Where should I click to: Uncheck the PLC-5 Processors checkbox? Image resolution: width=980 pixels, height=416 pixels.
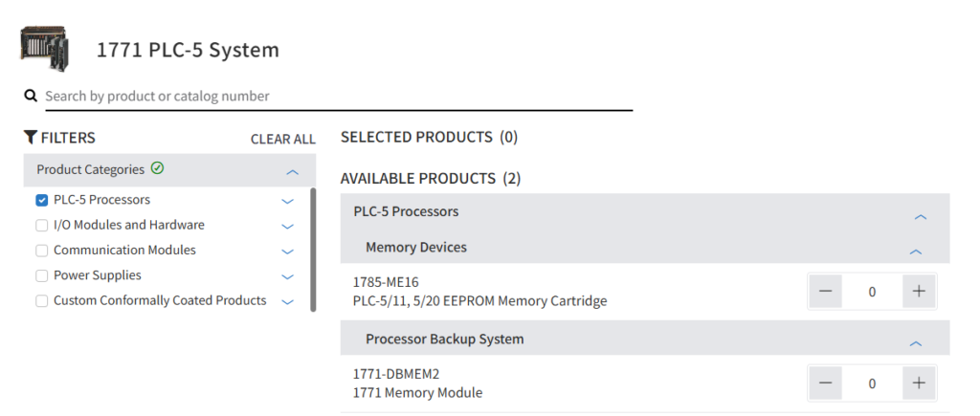41,201
